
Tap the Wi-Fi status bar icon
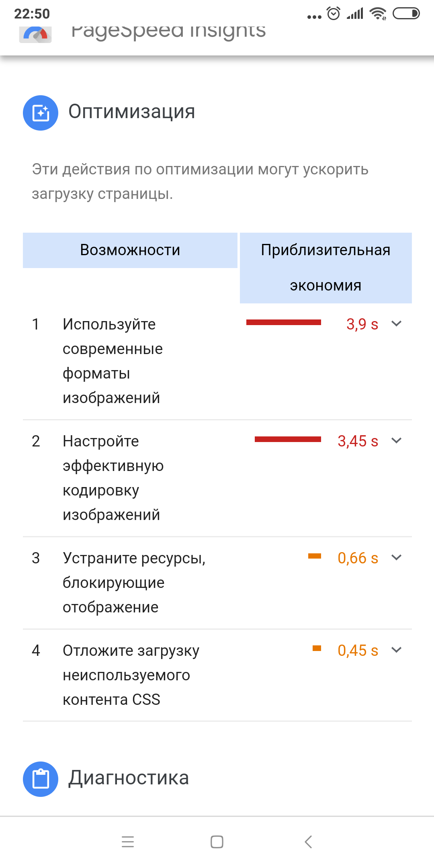378,14
